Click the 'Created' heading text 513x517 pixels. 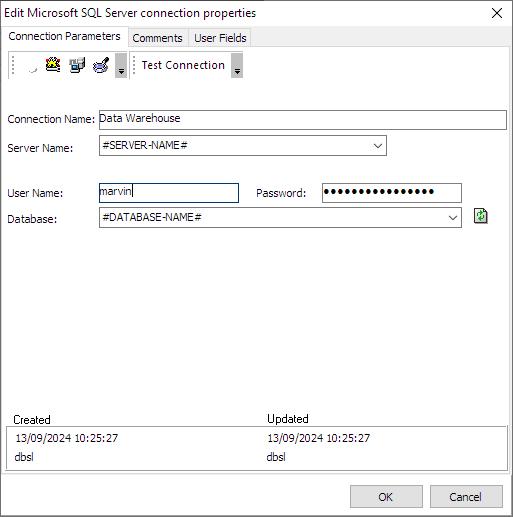[32, 420]
